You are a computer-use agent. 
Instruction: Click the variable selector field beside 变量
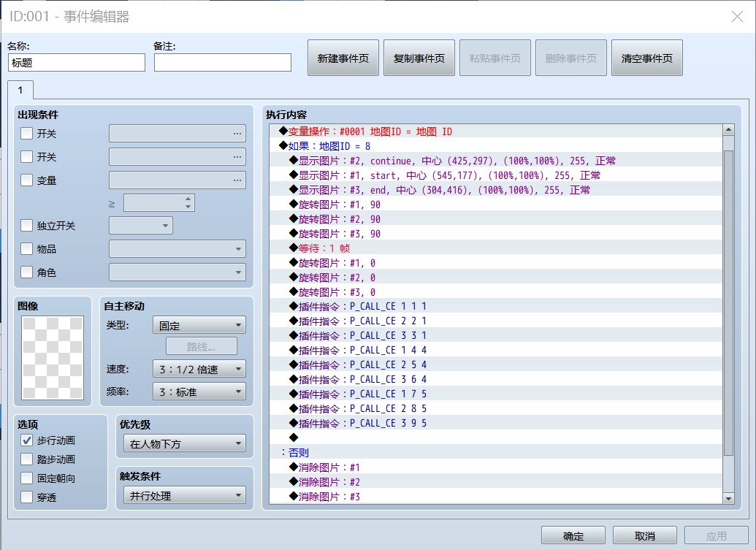(x=177, y=180)
